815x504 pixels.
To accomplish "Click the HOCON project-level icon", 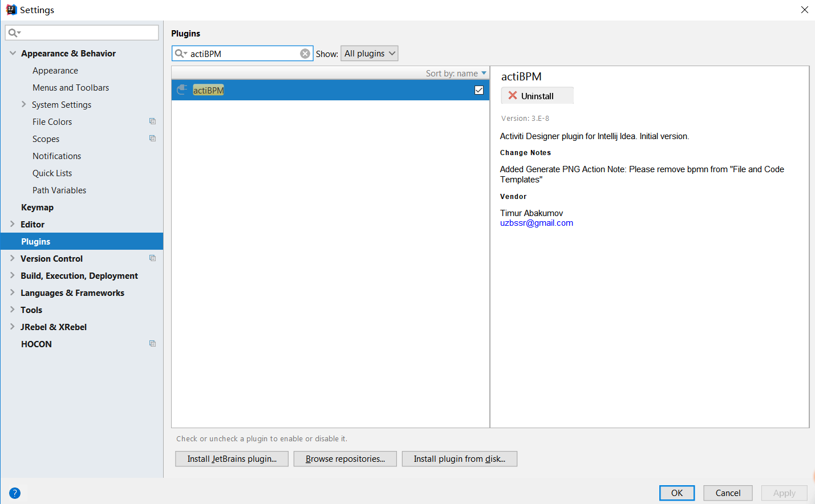I will [x=152, y=344].
